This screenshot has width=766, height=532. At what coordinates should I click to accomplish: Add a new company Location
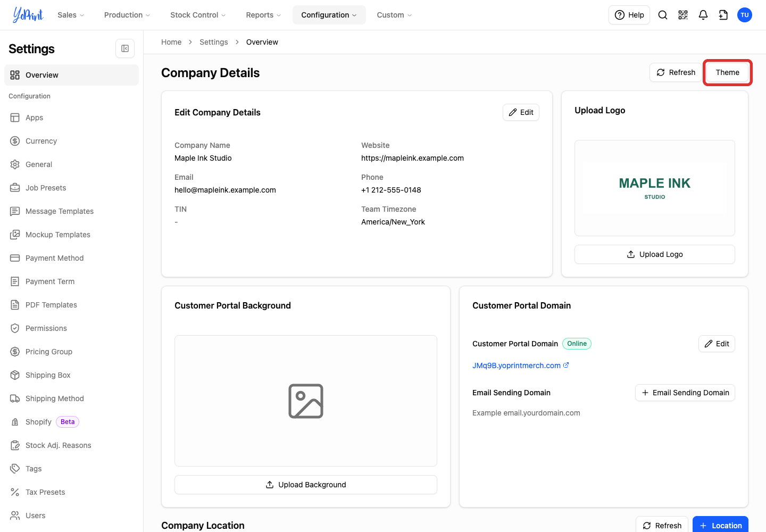coord(720,525)
